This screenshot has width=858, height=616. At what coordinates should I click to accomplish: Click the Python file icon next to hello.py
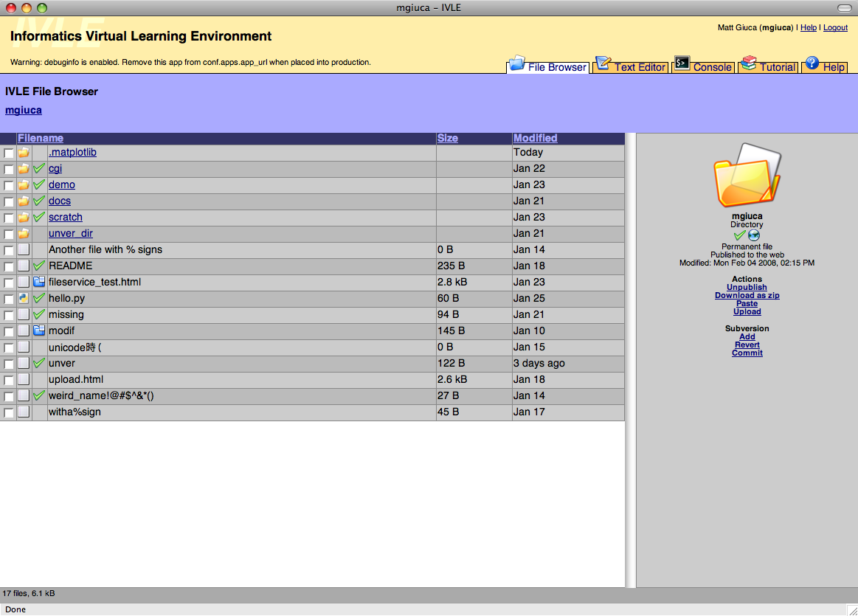coord(24,298)
